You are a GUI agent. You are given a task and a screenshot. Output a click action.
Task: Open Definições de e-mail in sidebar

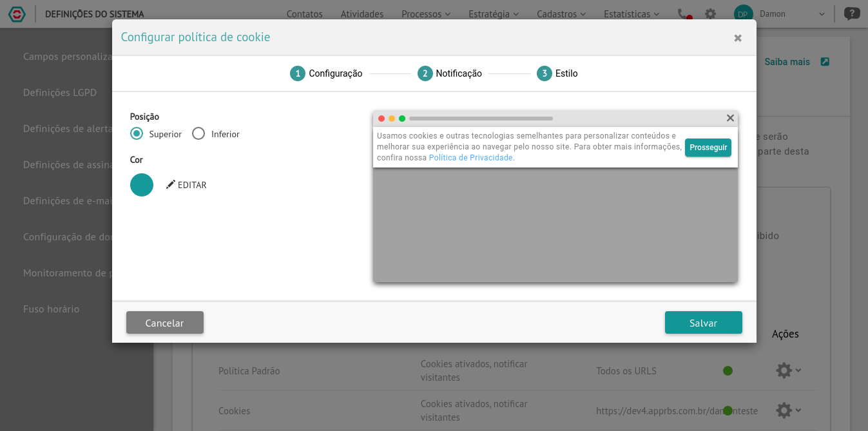click(68, 201)
